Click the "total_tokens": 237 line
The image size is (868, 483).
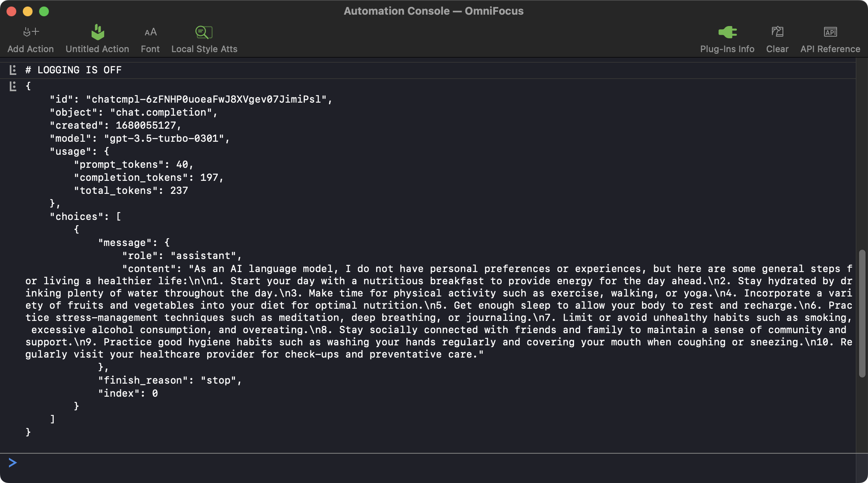[131, 191]
